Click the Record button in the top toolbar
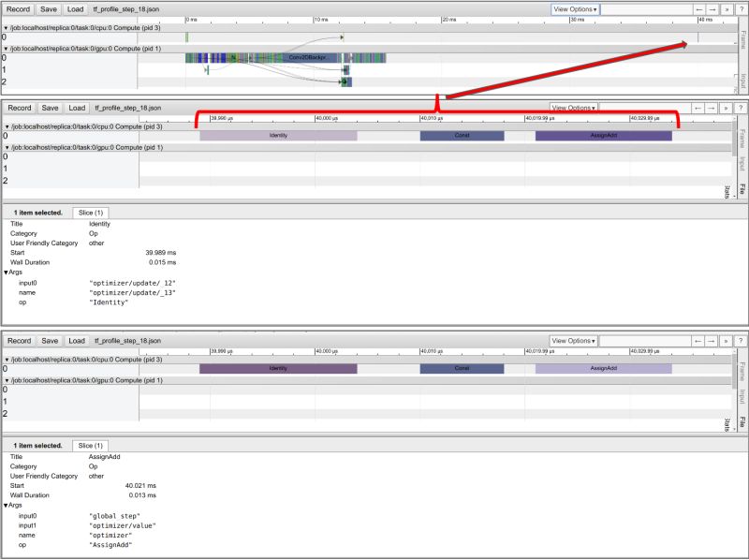Image resolution: width=749 pixels, height=560 pixels. tap(18, 9)
